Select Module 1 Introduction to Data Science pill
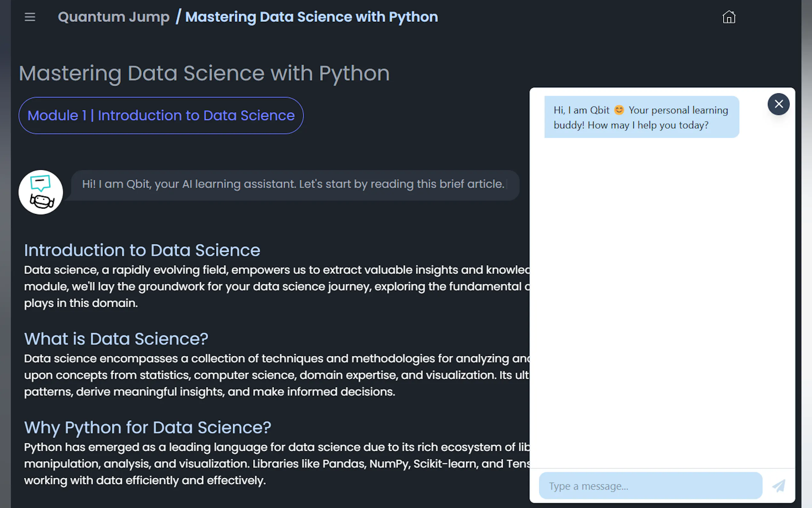 161,115
